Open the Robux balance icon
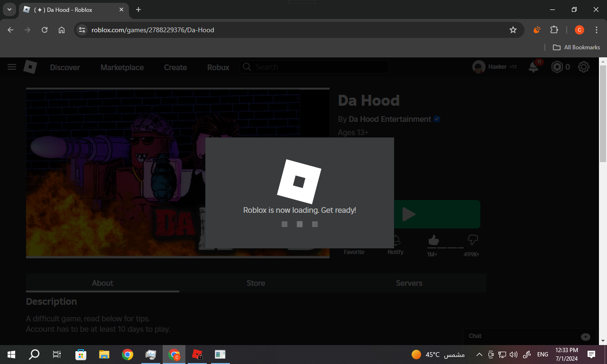607x364 pixels. (556, 67)
